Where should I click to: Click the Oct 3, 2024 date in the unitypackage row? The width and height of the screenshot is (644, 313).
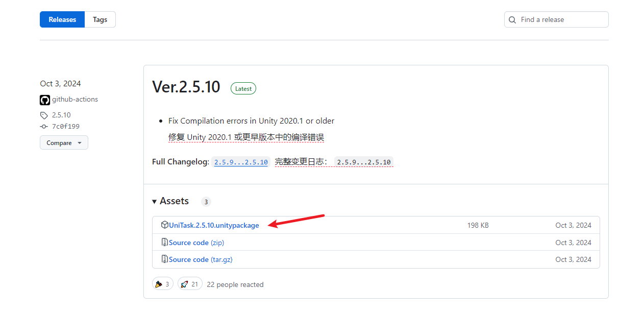pyautogui.click(x=573, y=225)
